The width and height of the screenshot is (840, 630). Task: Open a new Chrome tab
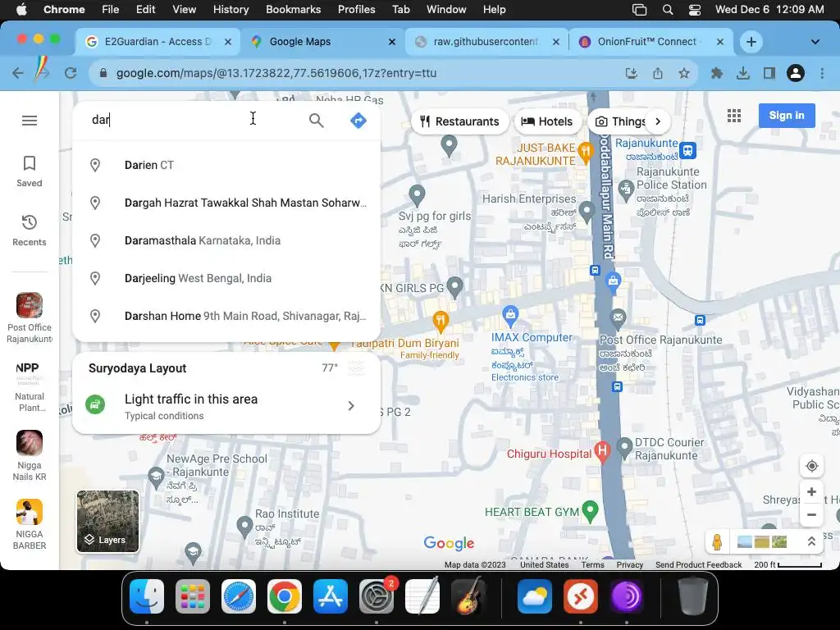click(751, 42)
